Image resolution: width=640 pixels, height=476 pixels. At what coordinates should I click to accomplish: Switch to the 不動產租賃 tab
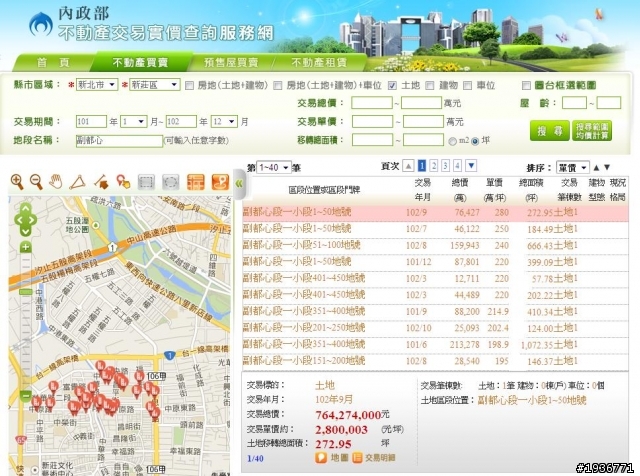point(319,62)
